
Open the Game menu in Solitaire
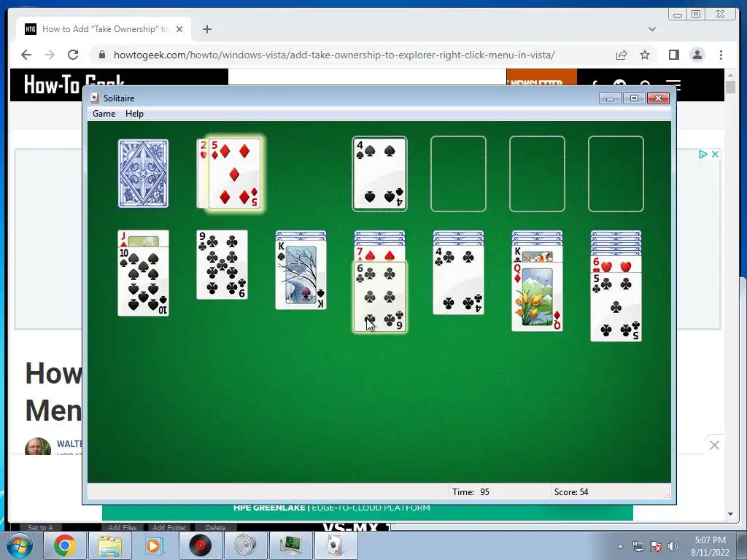104,114
